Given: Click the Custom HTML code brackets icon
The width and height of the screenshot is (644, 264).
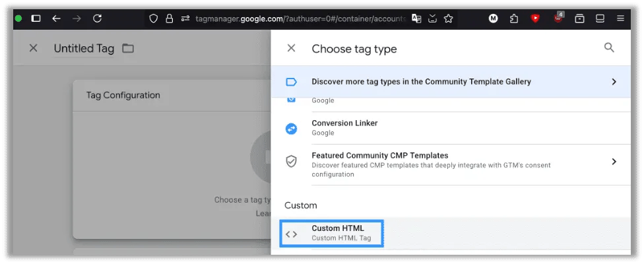Looking at the screenshot, I should click(x=291, y=234).
